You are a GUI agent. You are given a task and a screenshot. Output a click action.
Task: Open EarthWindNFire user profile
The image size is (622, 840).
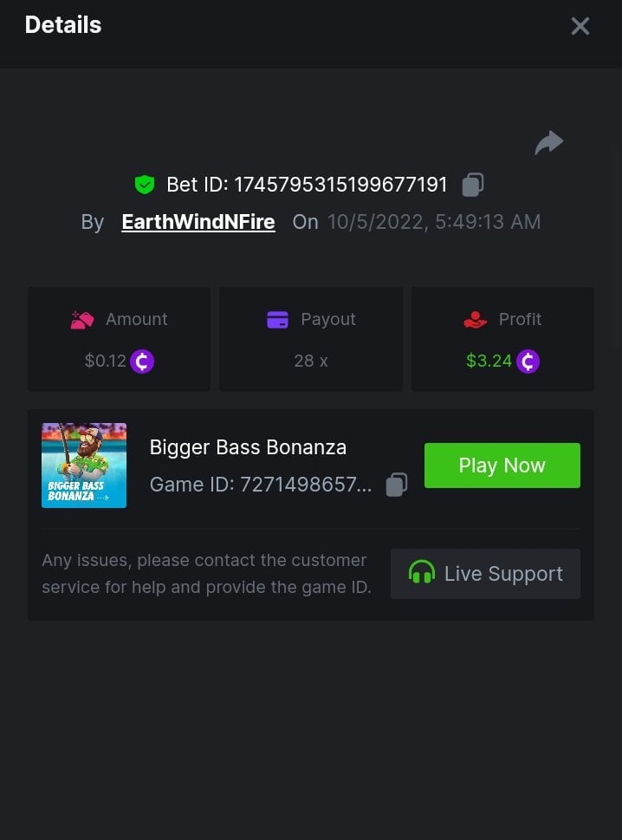198,222
